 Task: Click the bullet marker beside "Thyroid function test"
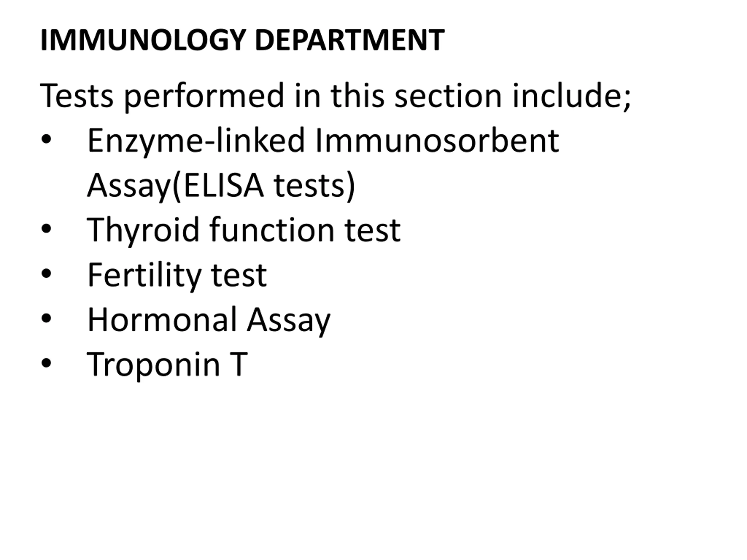tap(46, 229)
